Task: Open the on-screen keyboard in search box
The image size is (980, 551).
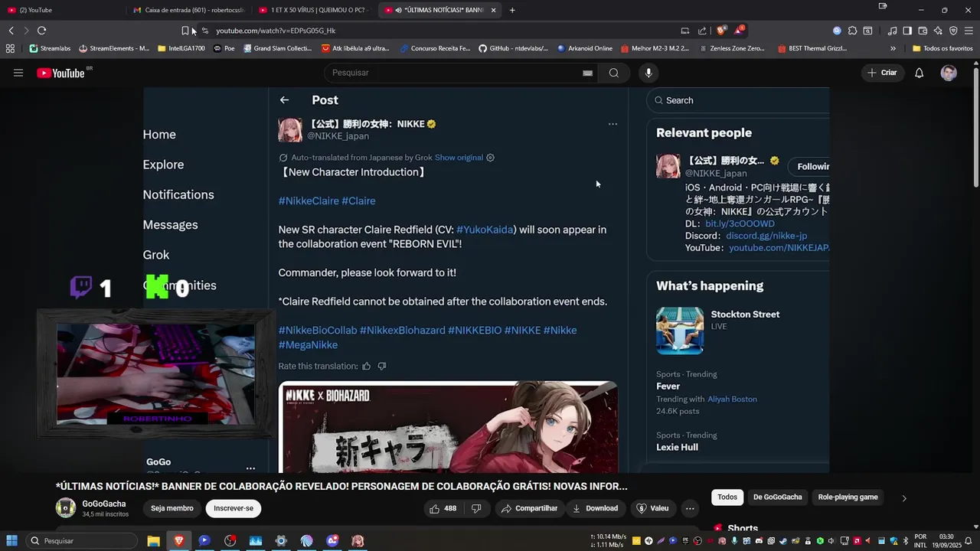Action: [x=587, y=73]
